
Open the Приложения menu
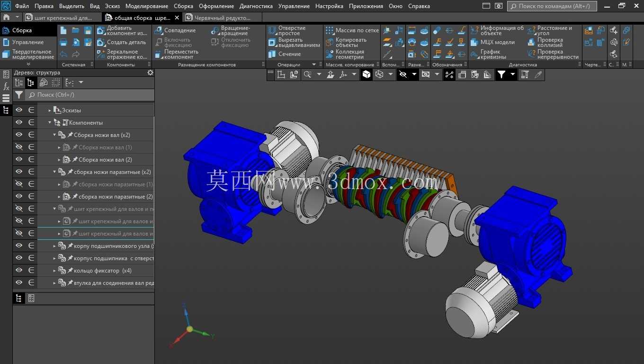366,6
